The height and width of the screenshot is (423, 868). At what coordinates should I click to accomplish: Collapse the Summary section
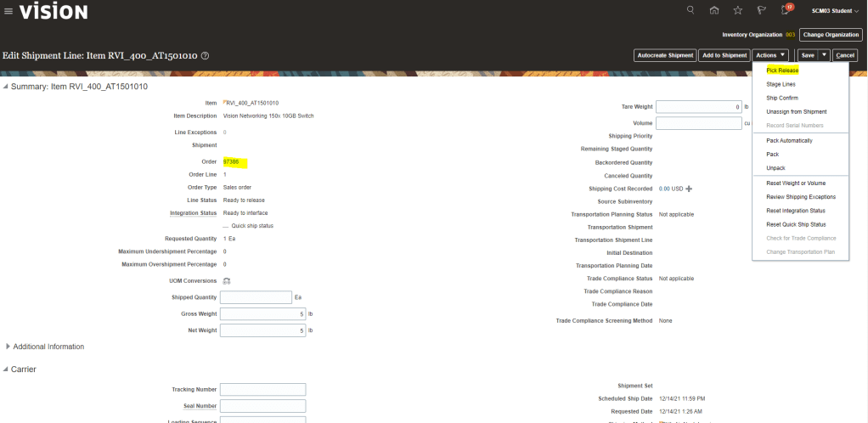(7, 87)
